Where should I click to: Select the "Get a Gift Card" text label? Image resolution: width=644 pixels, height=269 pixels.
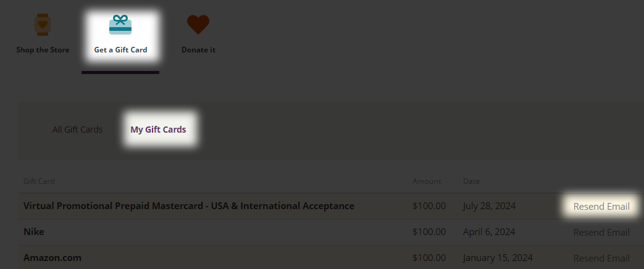pos(120,50)
